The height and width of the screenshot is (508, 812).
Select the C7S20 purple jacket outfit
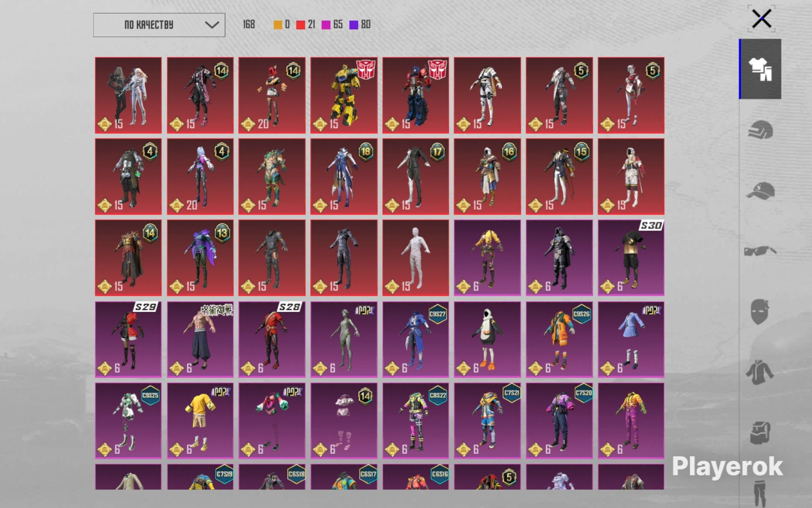(559, 421)
